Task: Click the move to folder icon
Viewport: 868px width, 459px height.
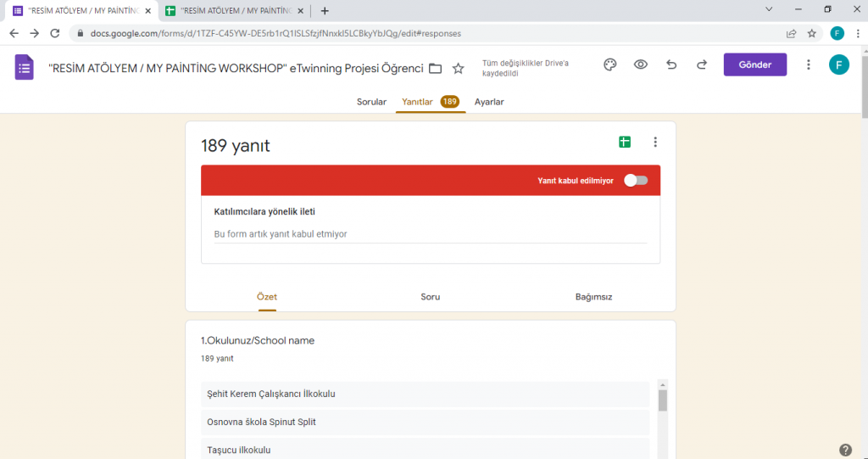Action: tap(436, 68)
